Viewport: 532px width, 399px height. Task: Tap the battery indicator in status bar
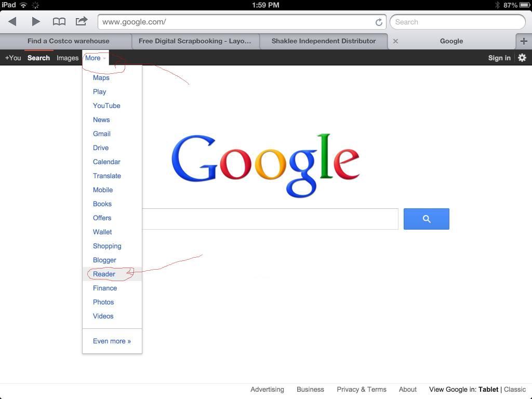tap(525, 5)
